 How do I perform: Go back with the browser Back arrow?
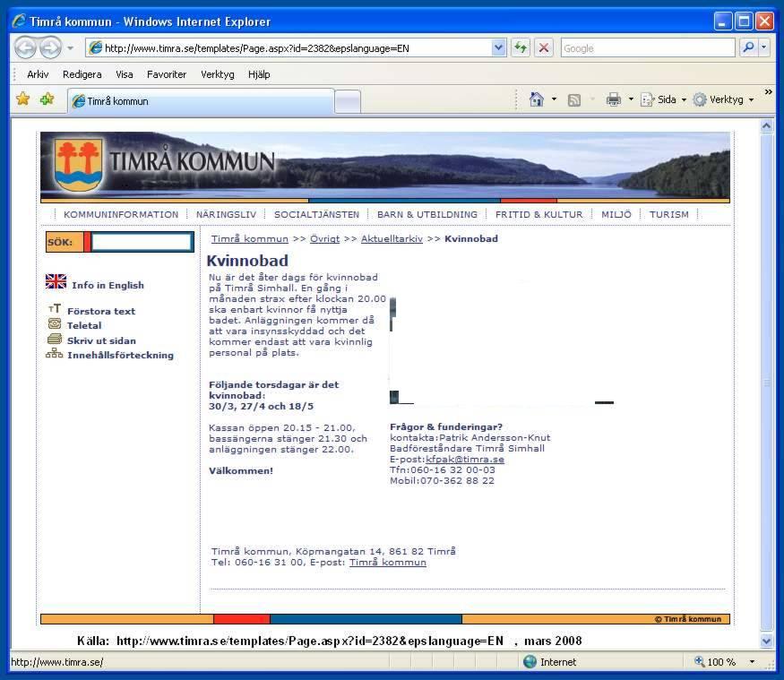25,48
